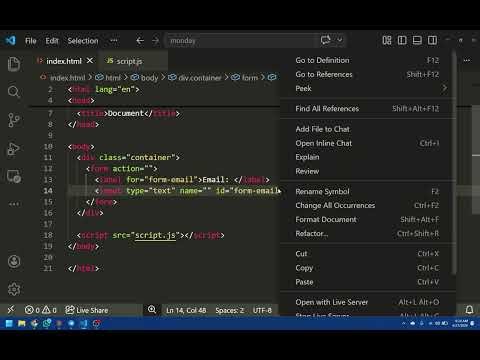Image resolution: width=480 pixels, height=360 pixels.
Task: Switch to the index.html tab
Action: [64, 61]
